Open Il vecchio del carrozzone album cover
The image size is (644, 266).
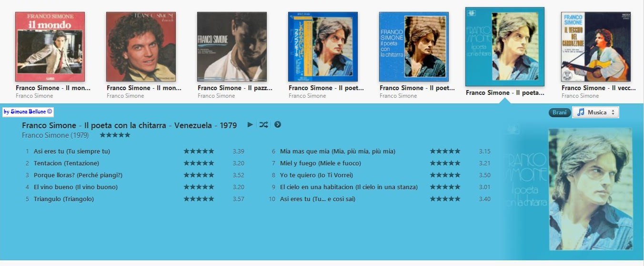pos(596,47)
